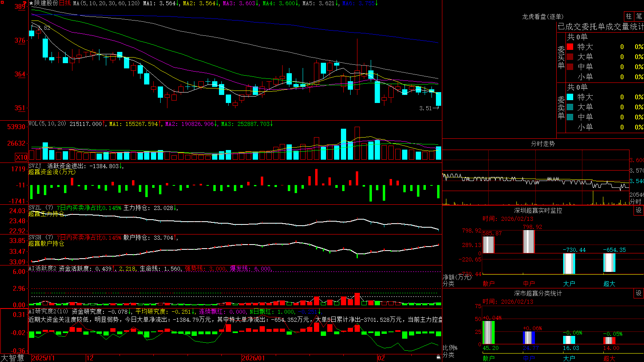Click the 超赢散户持仓 label
Screen dimensions: 644x362
(46, 243)
